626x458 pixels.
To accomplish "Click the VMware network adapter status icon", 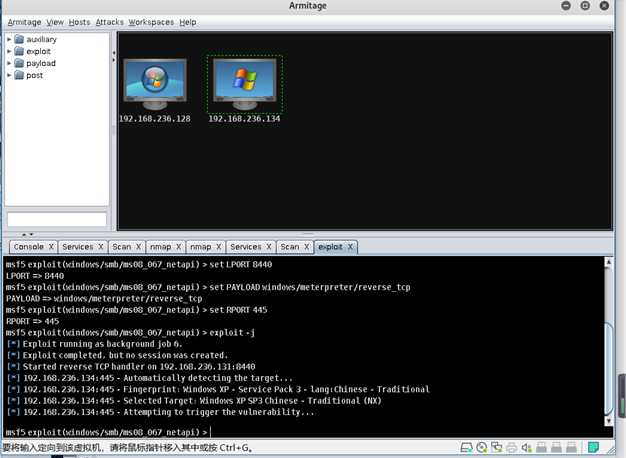I will [497, 448].
